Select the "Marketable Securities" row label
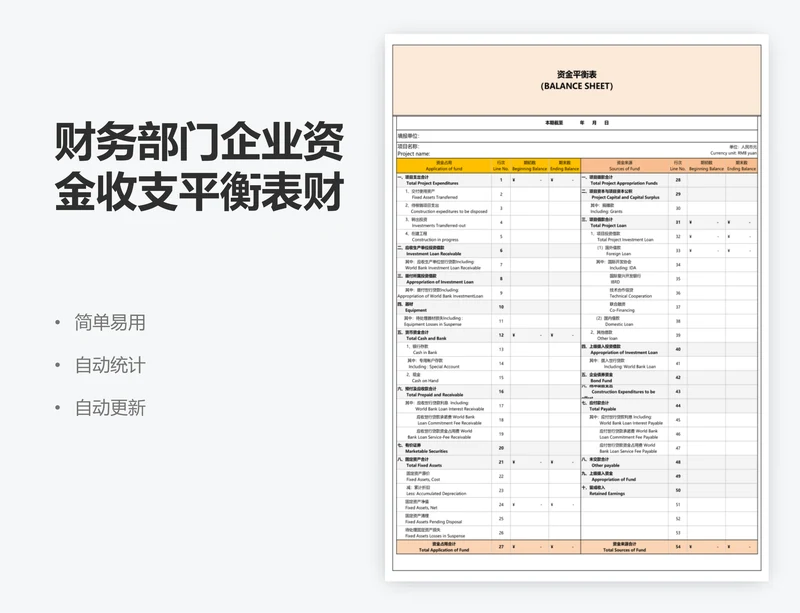This screenshot has height=613, width=800. [x=427, y=451]
